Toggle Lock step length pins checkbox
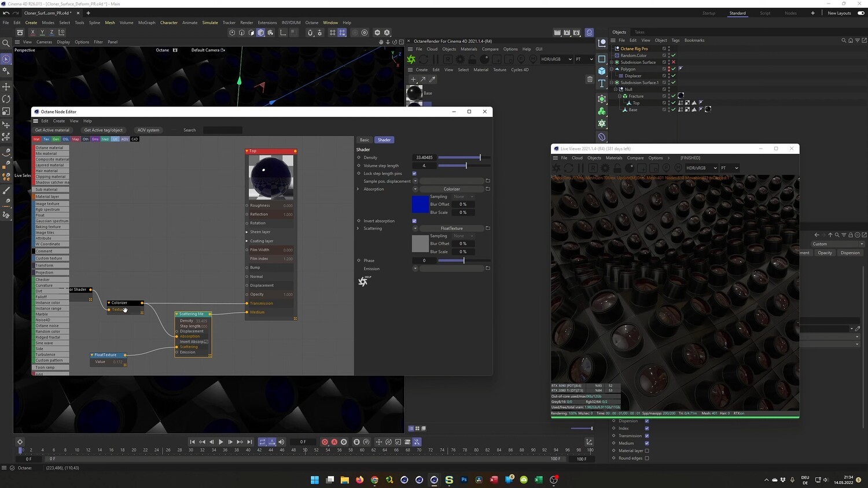Image resolution: width=868 pixels, height=488 pixels. coord(414,173)
